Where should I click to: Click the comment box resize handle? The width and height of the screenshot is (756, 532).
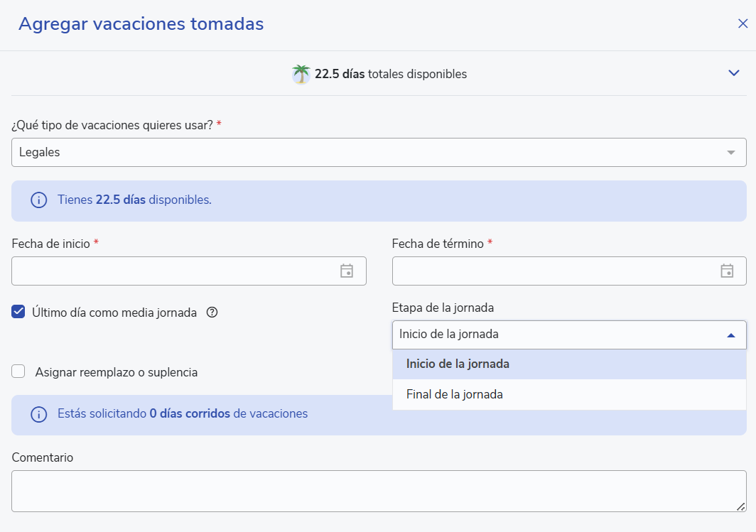coord(740,506)
